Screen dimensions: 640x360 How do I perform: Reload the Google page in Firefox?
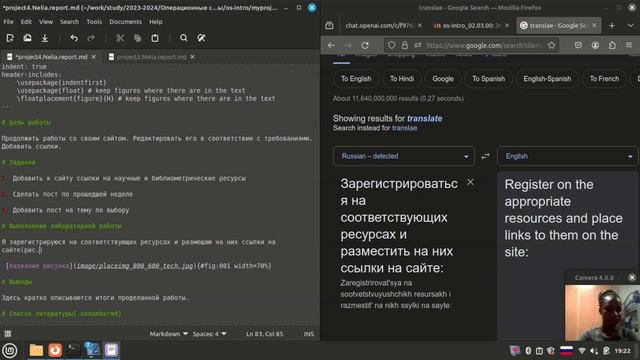point(365,45)
